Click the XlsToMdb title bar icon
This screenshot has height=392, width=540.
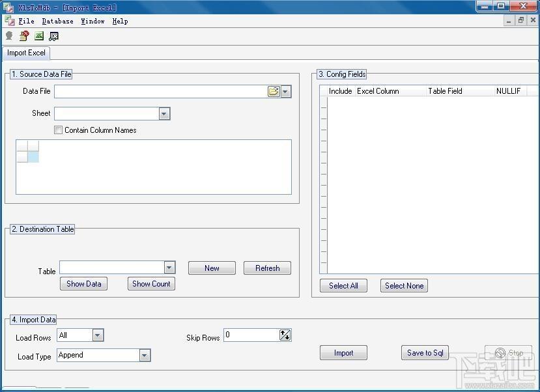pos(8,7)
